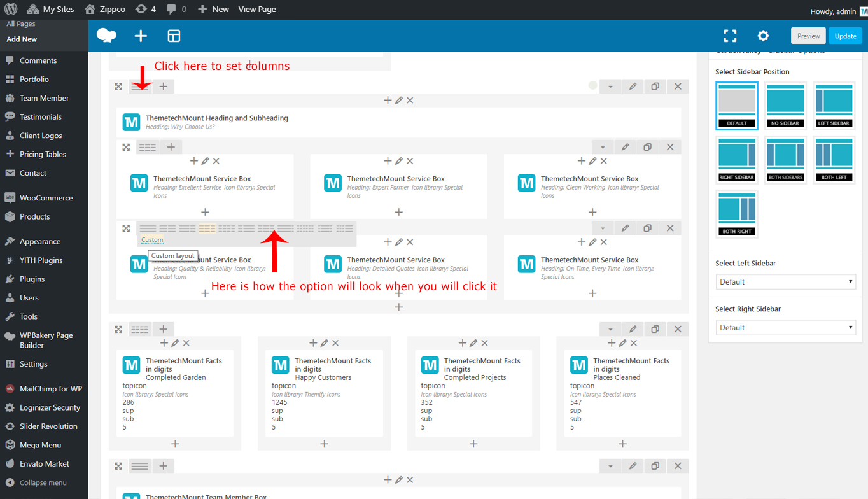Edit the Excellent Service column with pencil icon

205,161
